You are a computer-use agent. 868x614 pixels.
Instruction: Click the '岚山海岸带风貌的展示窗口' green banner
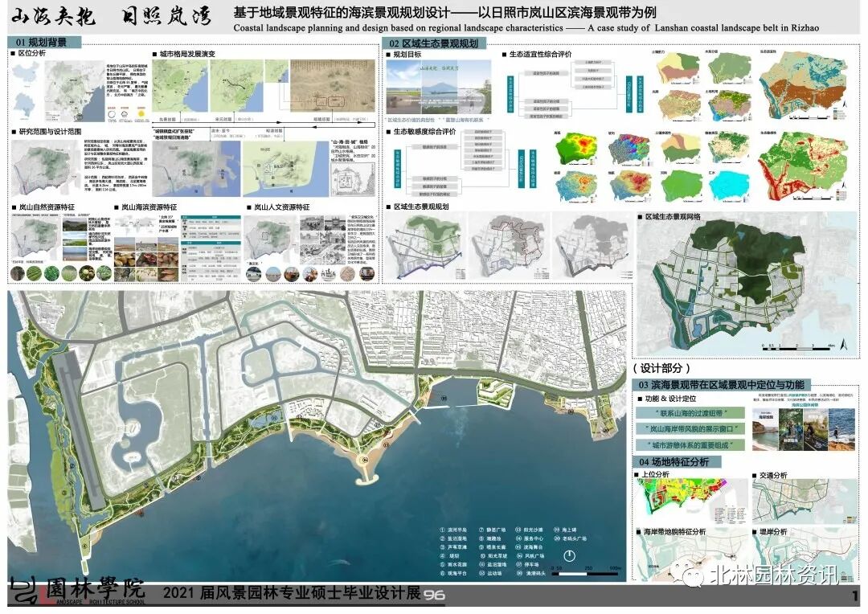690,428
